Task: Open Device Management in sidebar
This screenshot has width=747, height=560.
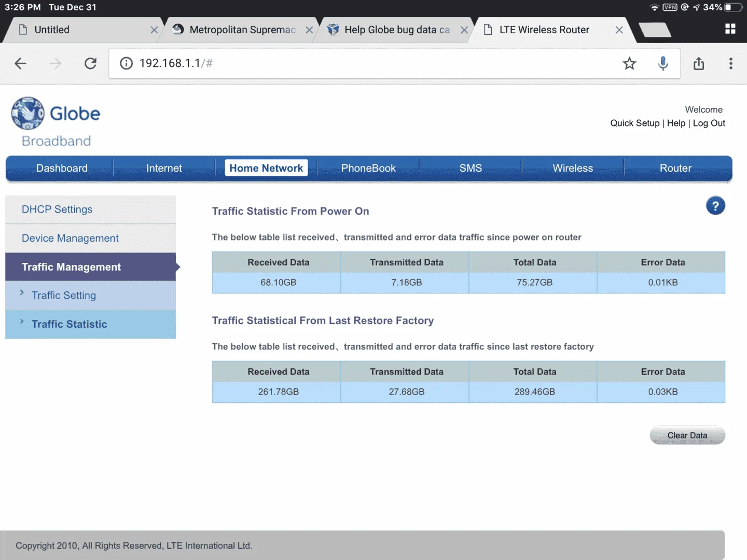Action: click(x=90, y=238)
